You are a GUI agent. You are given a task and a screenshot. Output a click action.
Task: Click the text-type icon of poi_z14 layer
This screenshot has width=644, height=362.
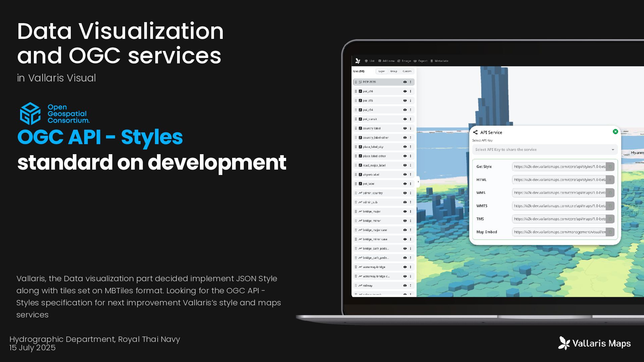(x=360, y=110)
